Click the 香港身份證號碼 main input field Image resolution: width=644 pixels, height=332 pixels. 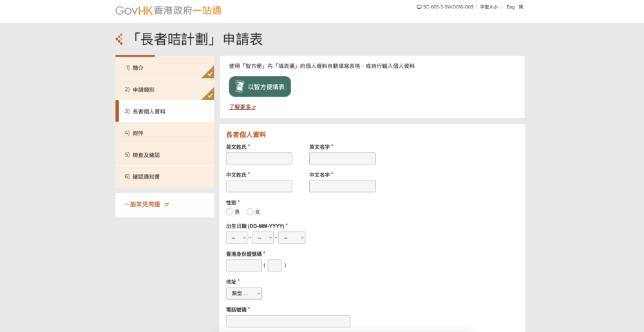(244, 266)
